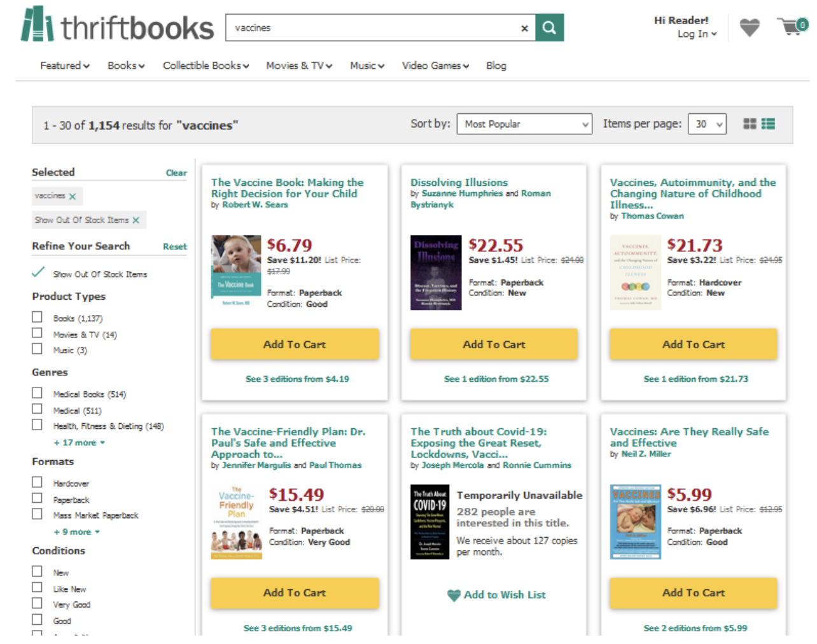Open the Movies & TV menu

(x=299, y=66)
